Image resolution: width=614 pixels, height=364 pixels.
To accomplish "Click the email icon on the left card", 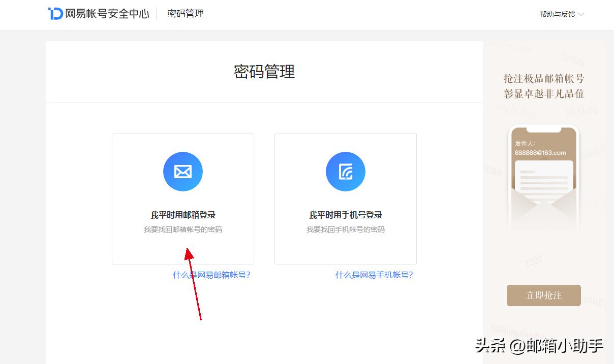I will click(x=182, y=171).
